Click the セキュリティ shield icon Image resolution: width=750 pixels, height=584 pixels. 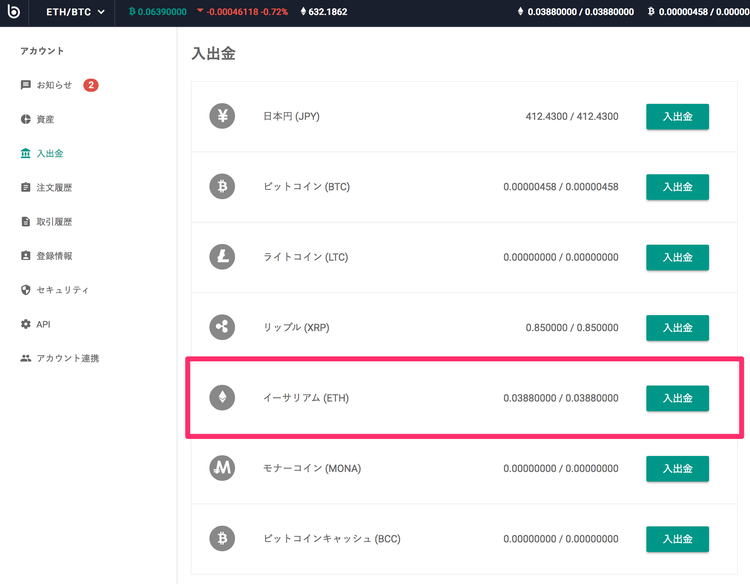click(x=26, y=290)
